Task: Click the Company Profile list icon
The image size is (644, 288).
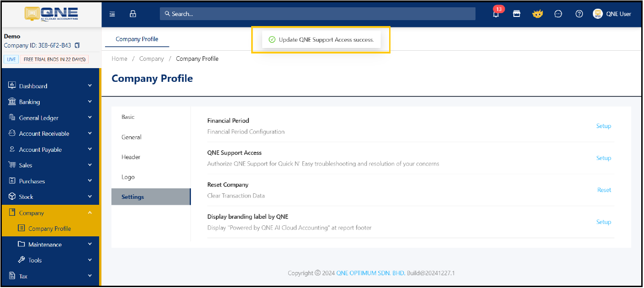Action: pos(21,228)
